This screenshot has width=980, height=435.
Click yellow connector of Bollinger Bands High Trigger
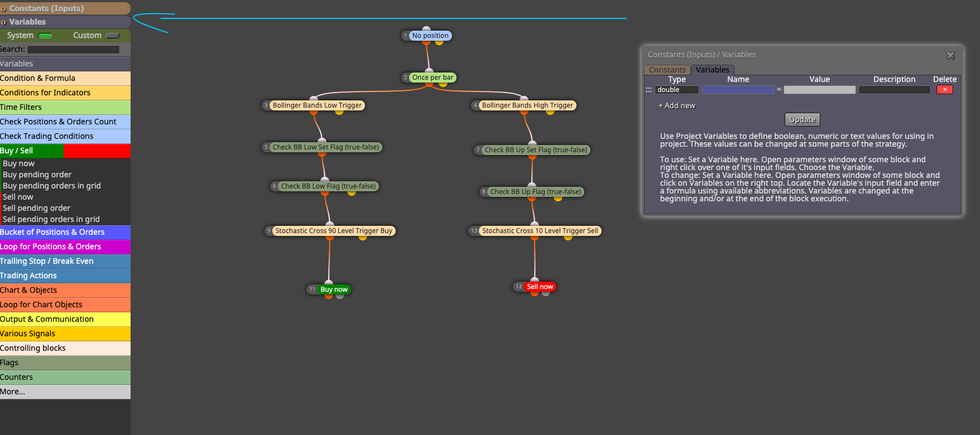550,112
